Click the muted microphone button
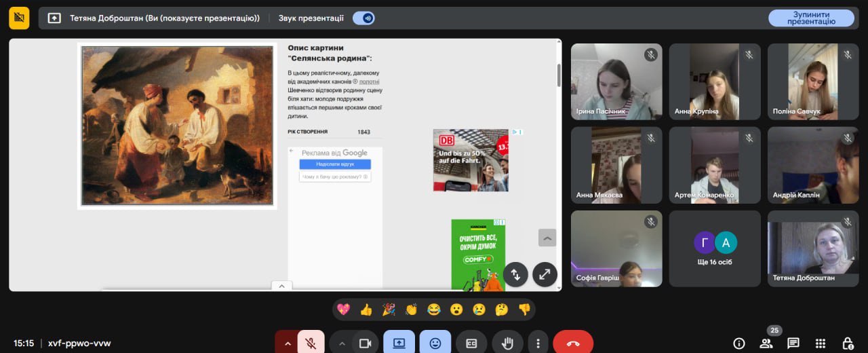Viewport: 868px width, 353px height. 311,343
